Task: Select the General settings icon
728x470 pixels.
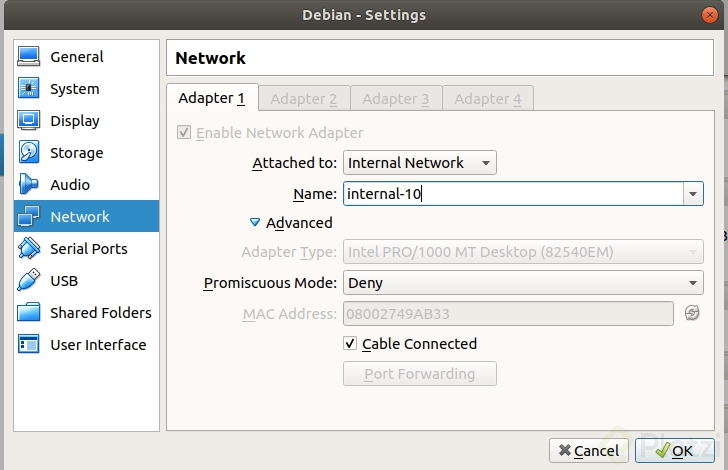Action: (29, 57)
